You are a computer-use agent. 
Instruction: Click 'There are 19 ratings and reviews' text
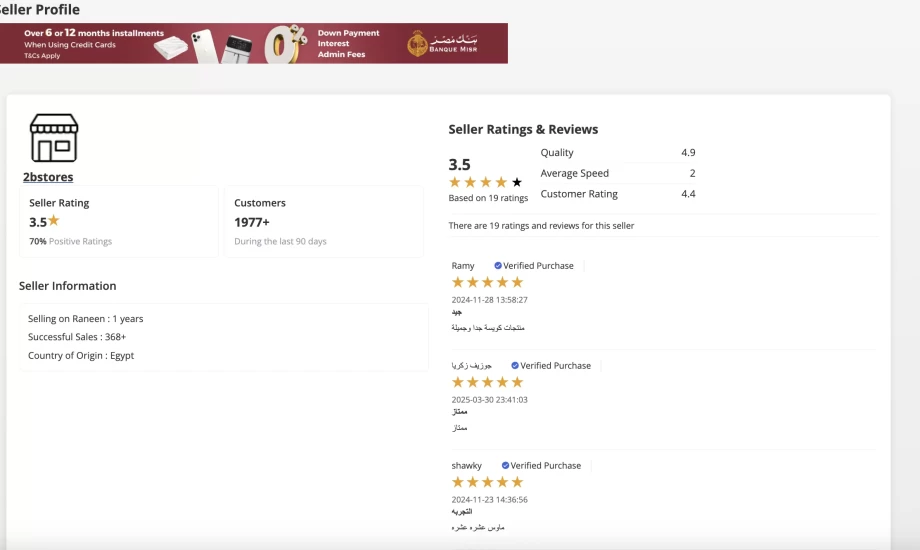tap(541, 225)
